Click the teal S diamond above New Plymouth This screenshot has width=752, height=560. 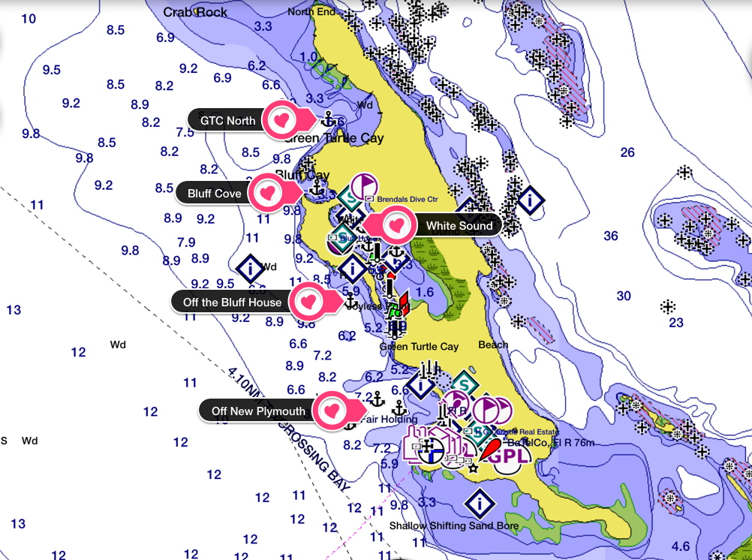coord(464,384)
